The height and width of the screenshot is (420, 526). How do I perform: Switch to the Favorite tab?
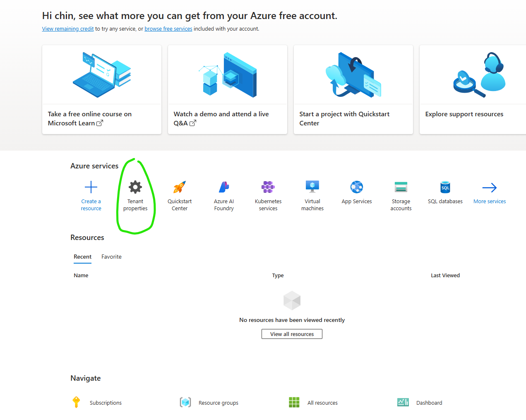click(112, 257)
